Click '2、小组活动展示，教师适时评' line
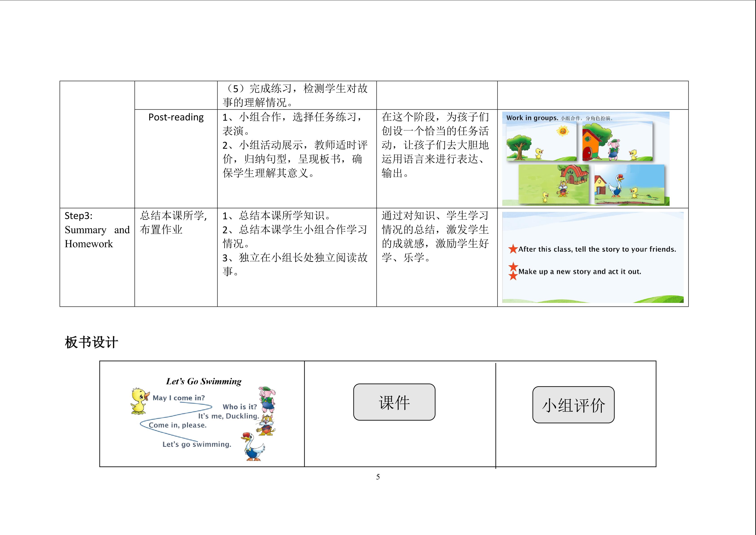This screenshot has width=756, height=535. pos(295,145)
